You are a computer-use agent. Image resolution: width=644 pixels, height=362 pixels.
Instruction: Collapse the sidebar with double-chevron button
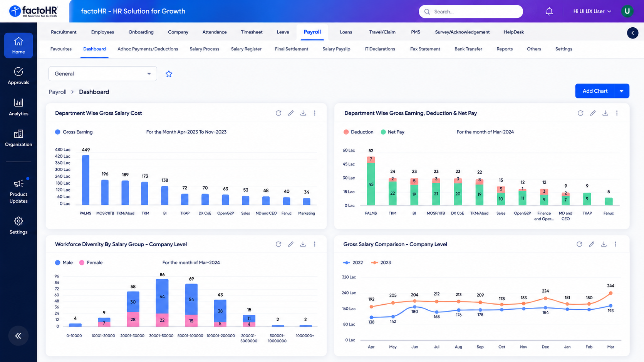[x=18, y=336]
